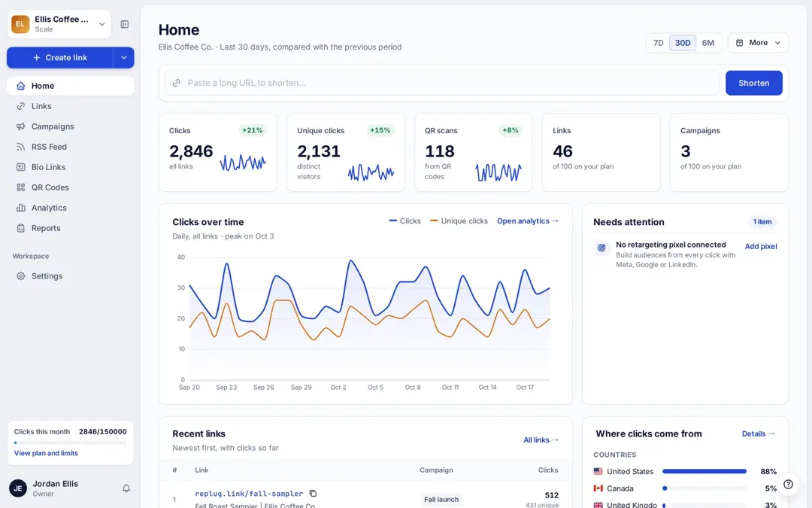Click the link icon in URL field
The width and height of the screenshot is (812, 508).
(x=177, y=83)
